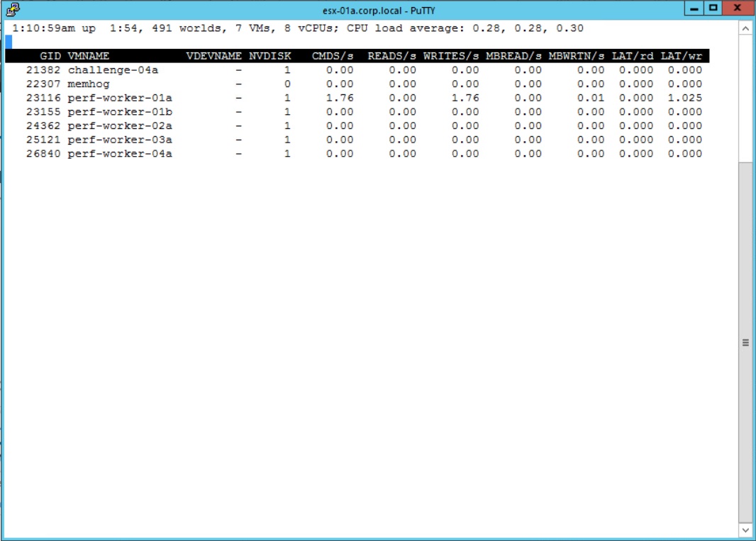Click the "7 VMs" text
Image resolution: width=756 pixels, height=541 pixels.
252,28
